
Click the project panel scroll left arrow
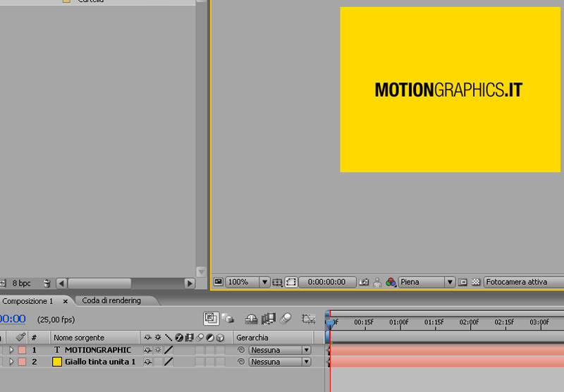click(61, 283)
